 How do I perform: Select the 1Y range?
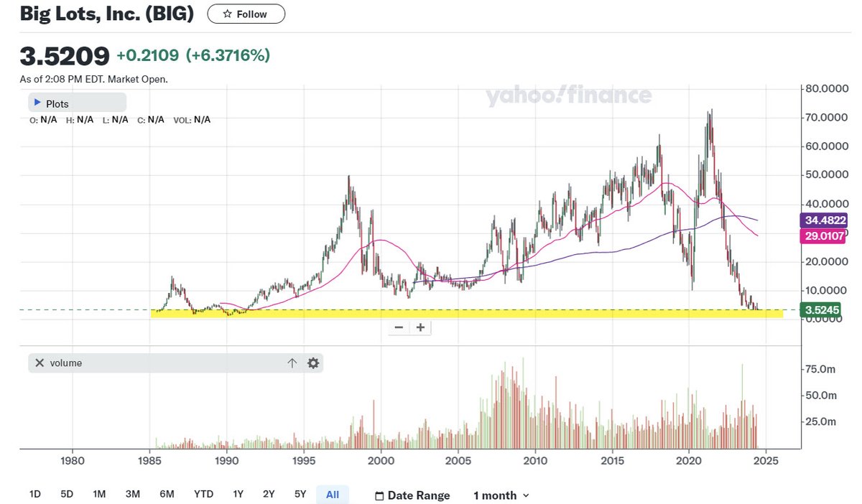tap(238, 494)
